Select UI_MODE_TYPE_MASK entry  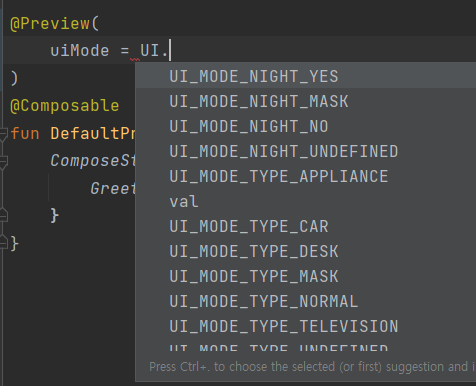pyautogui.click(x=306, y=276)
